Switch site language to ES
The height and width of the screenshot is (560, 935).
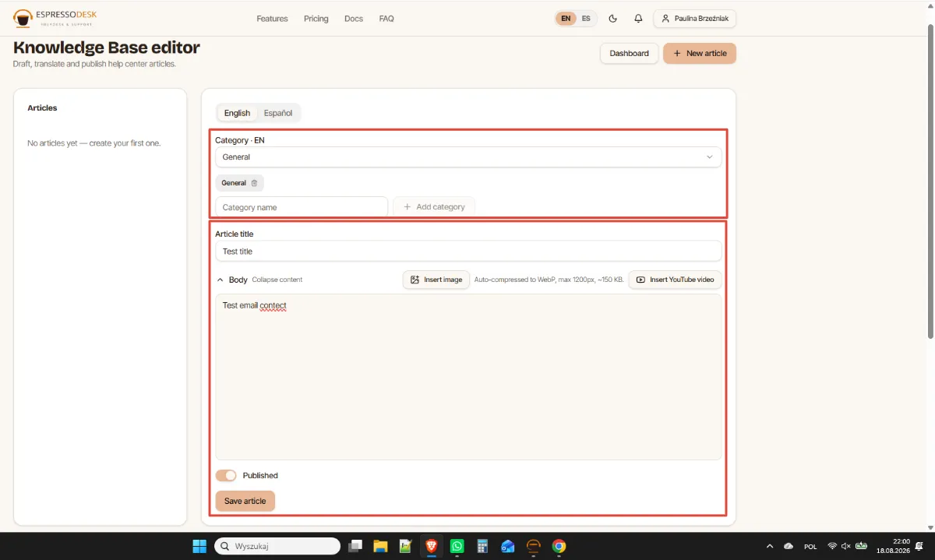586,19
